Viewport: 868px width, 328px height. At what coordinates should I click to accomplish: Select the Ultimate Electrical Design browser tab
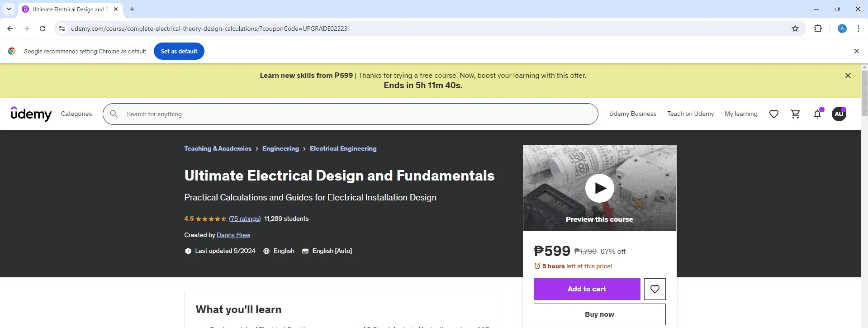tap(70, 9)
